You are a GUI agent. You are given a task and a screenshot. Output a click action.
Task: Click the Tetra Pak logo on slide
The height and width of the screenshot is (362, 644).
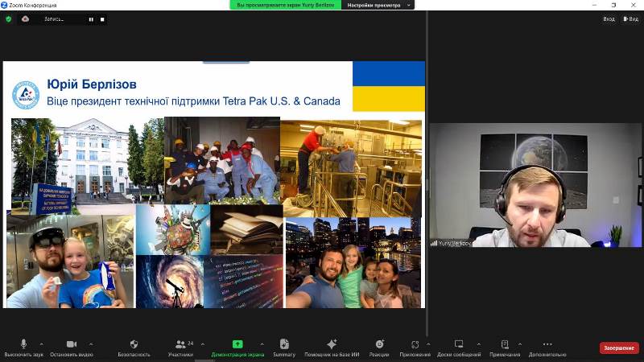tap(26, 95)
